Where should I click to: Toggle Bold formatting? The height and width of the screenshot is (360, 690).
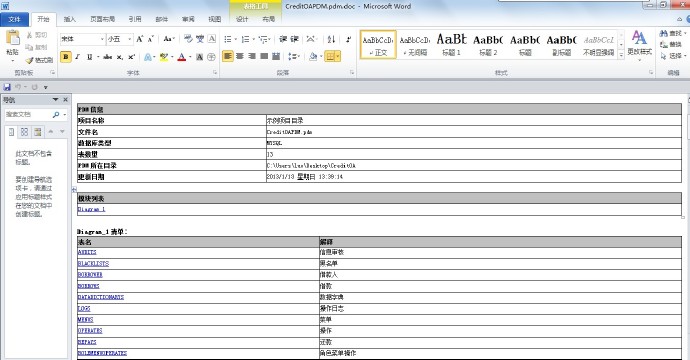tap(66, 57)
